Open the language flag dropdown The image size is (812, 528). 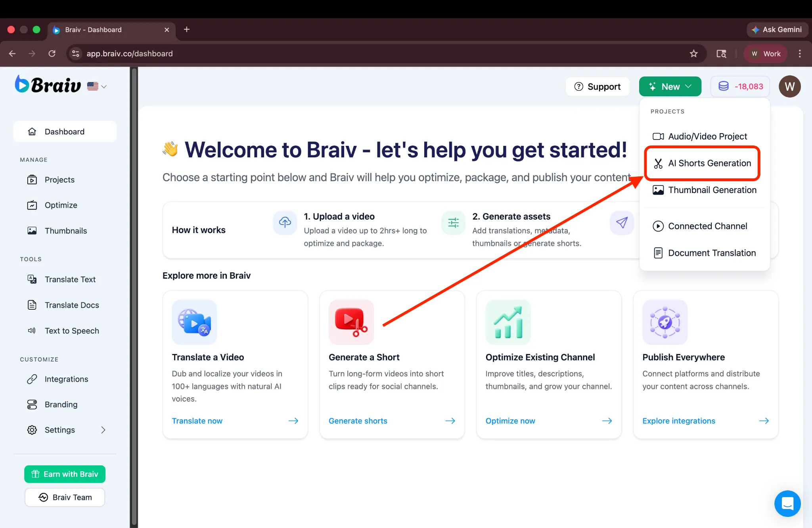[x=97, y=86]
